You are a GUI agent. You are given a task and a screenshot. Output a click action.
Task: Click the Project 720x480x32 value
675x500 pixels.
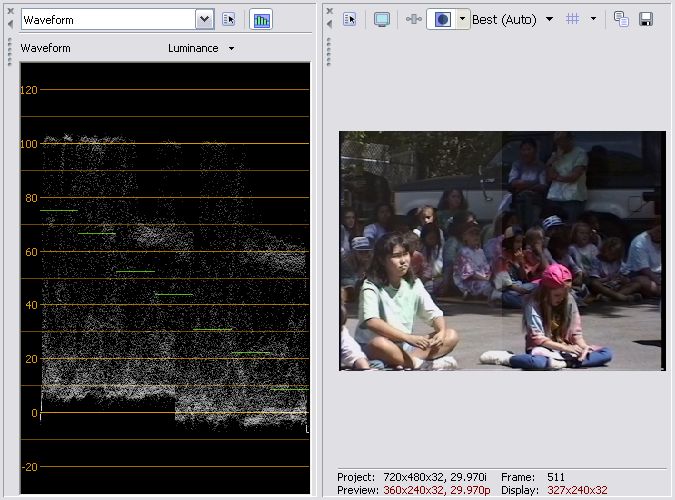(435, 477)
